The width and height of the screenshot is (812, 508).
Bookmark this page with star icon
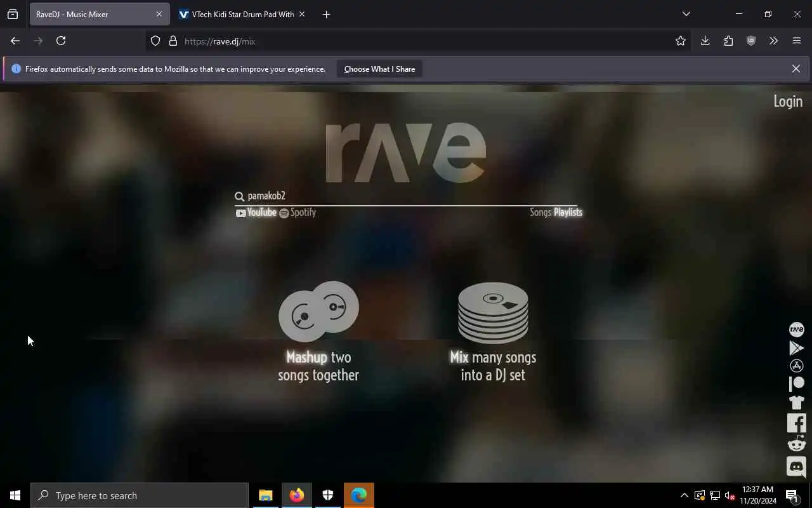click(x=681, y=41)
